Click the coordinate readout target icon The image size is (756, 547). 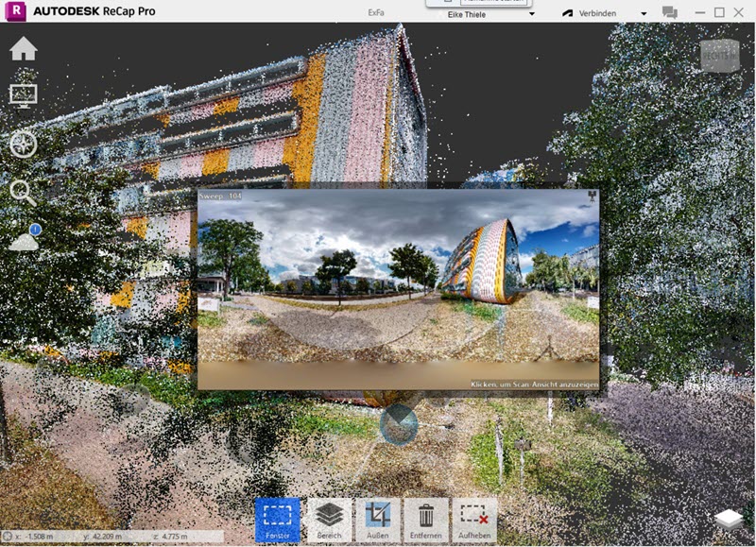tap(7, 536)
